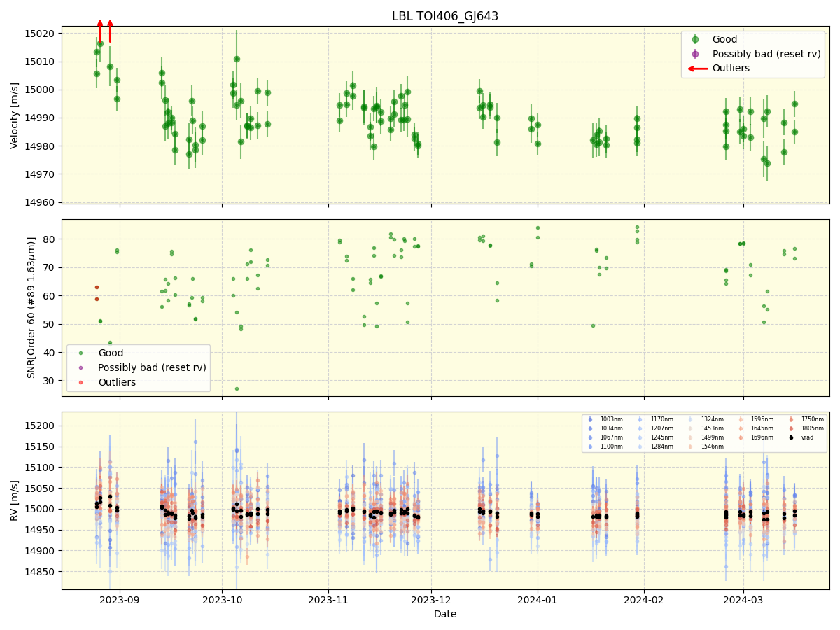Click the 1696nm legend marker
Screen dimensions: 840x630
click(x=741, y=437)
